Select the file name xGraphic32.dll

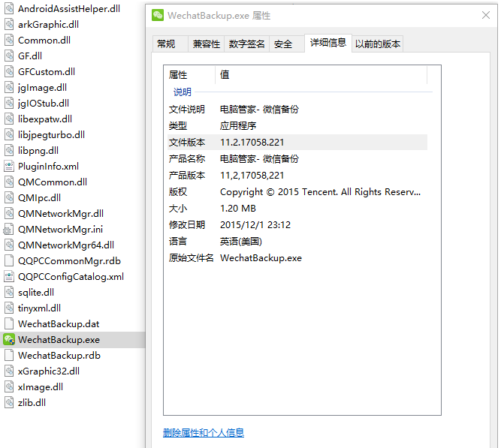pos(49,371)
